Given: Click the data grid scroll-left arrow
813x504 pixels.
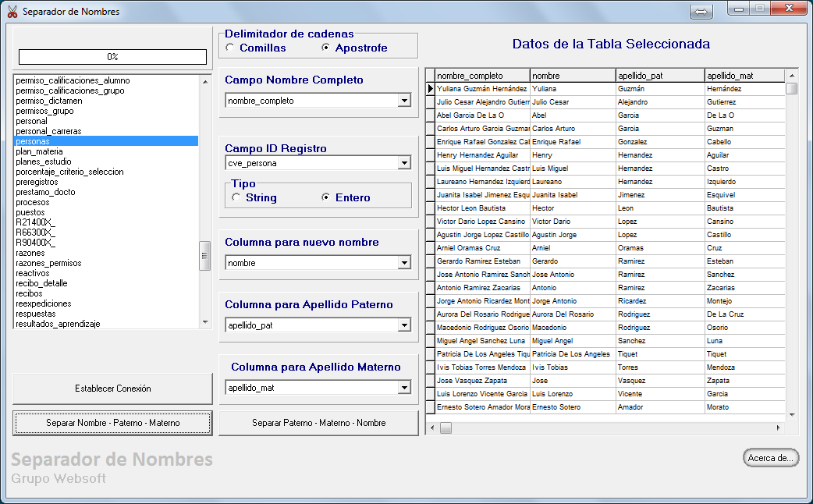Looking at the screenshot, I should 432,428.
